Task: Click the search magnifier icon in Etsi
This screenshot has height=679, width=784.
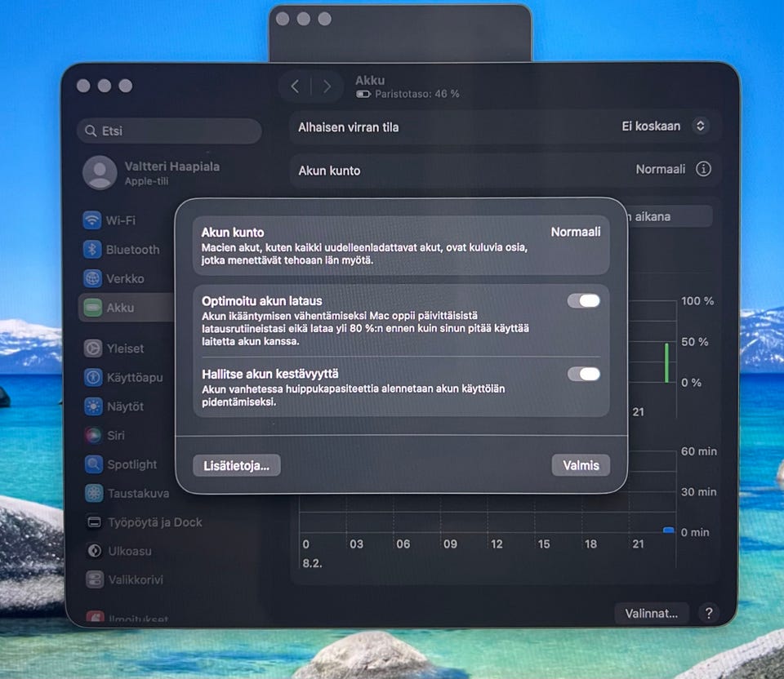Action: (91, 131)
